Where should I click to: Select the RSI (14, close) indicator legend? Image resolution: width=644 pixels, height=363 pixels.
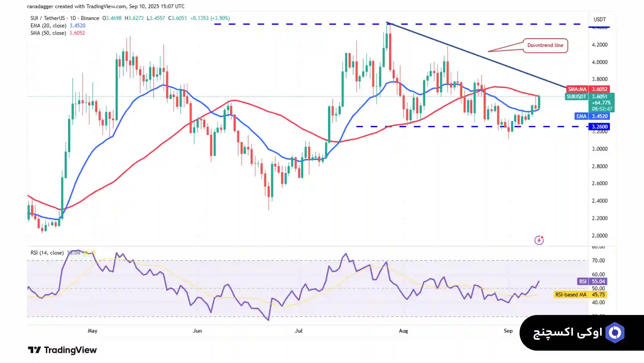tap(47, 253)
